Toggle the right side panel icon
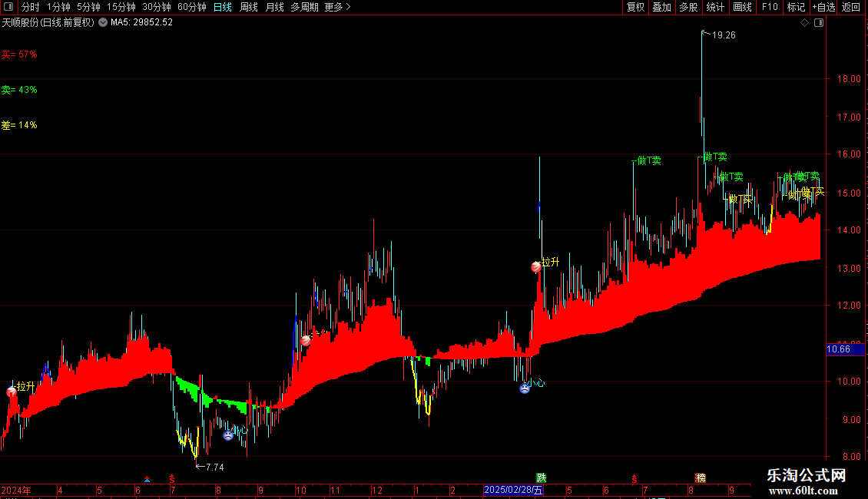868x499 pixels. tap(819, 23)
